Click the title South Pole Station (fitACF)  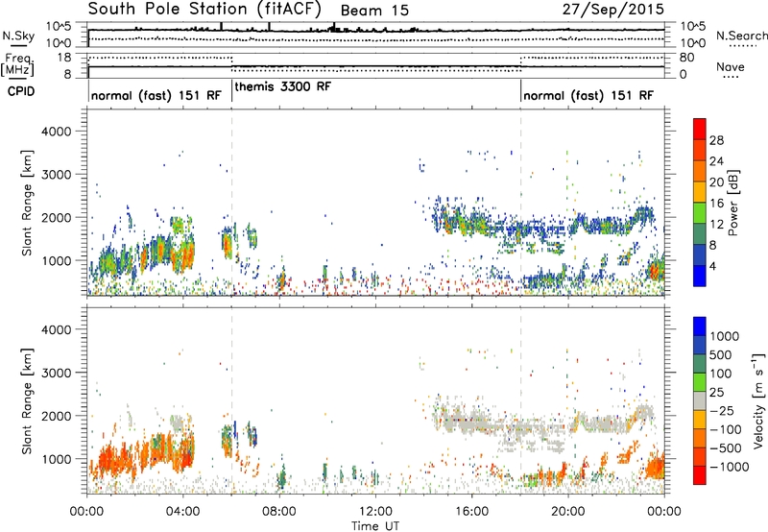204,9
